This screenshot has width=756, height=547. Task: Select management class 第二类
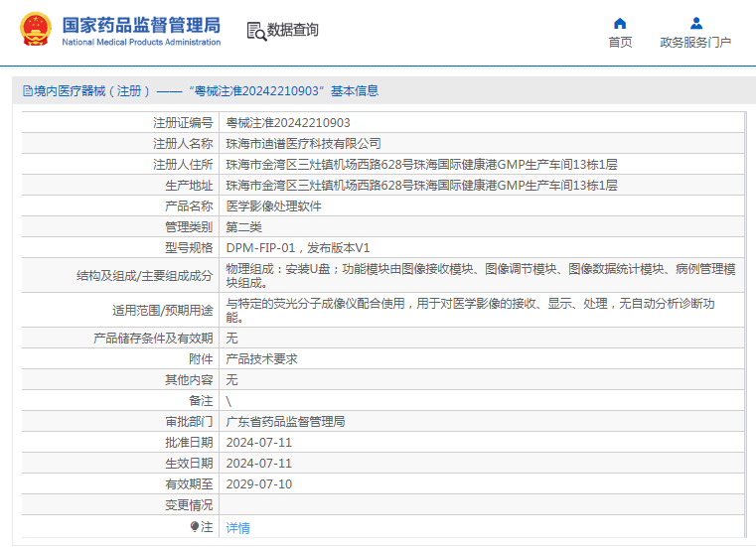[244, 227]
